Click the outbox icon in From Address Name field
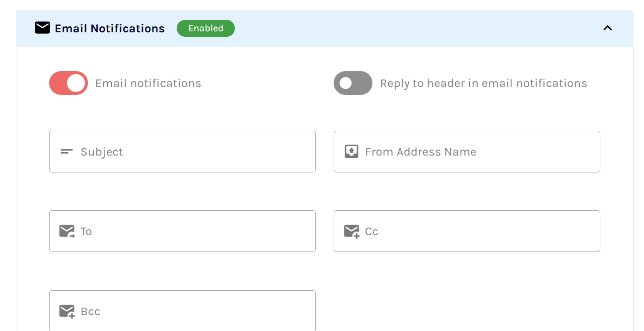The image size is (644, 331). click(352, 151)
